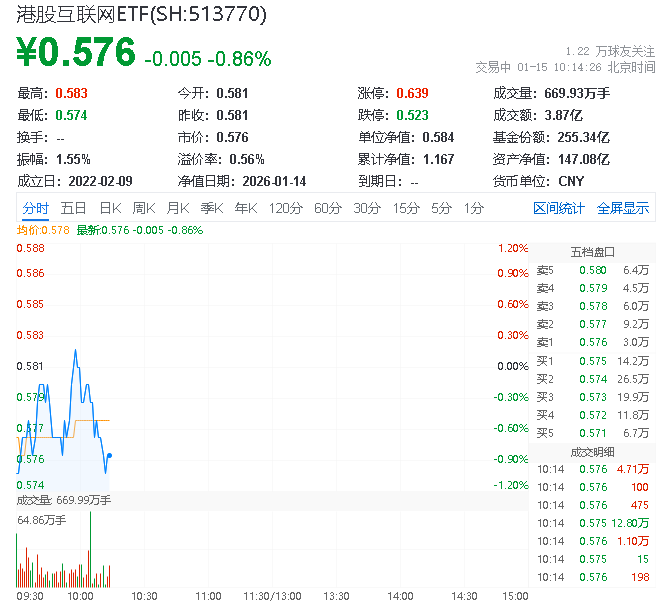This screenshot has width=656, height=615.
Task: Select the 1分 interval tab
Action: [x=473, y=208]
